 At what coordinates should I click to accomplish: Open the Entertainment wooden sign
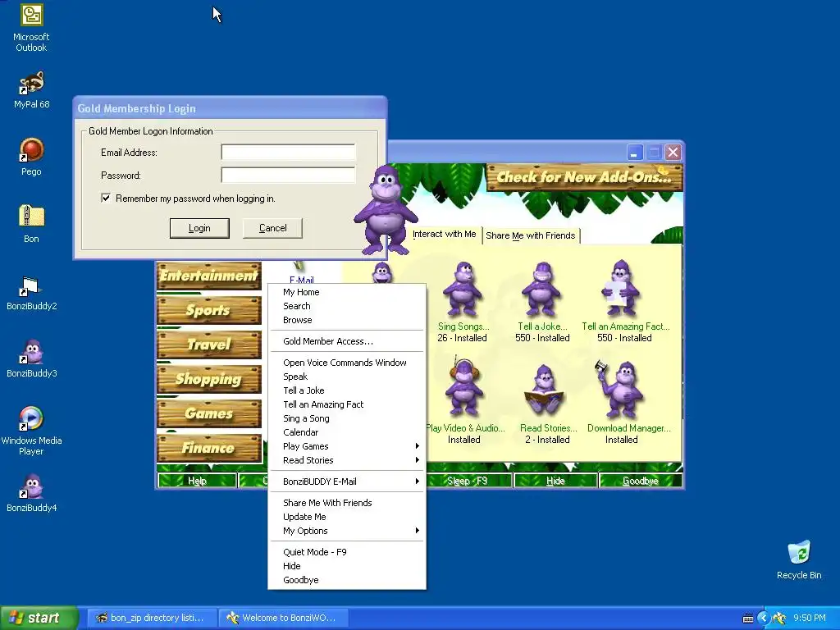pos(209,276)
